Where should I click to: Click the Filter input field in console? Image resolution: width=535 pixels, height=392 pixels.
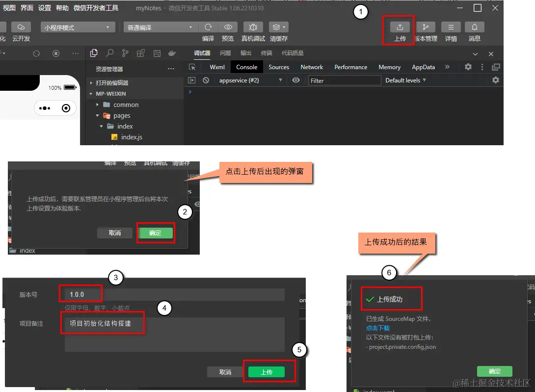tap(344, 80)
